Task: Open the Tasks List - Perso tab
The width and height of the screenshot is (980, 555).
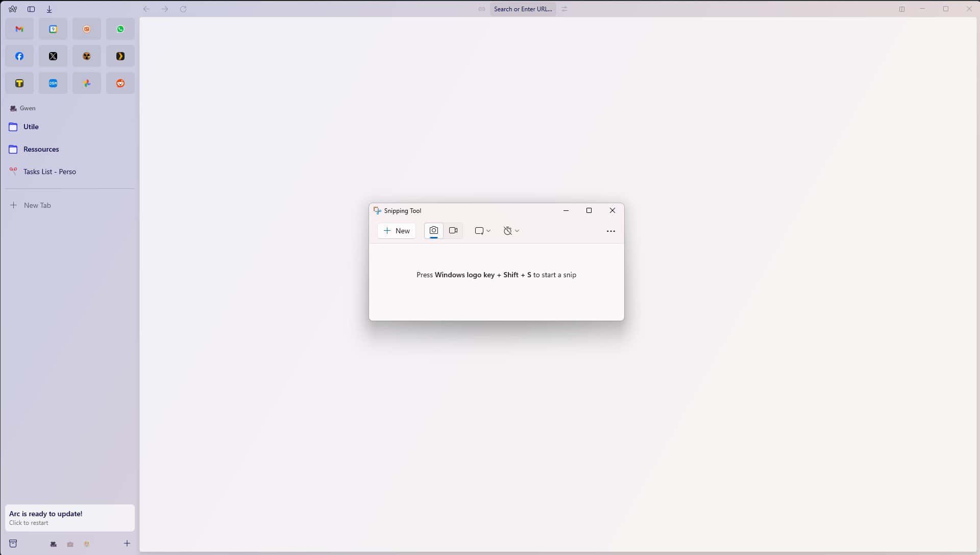Action: click(x=50, y=172)
